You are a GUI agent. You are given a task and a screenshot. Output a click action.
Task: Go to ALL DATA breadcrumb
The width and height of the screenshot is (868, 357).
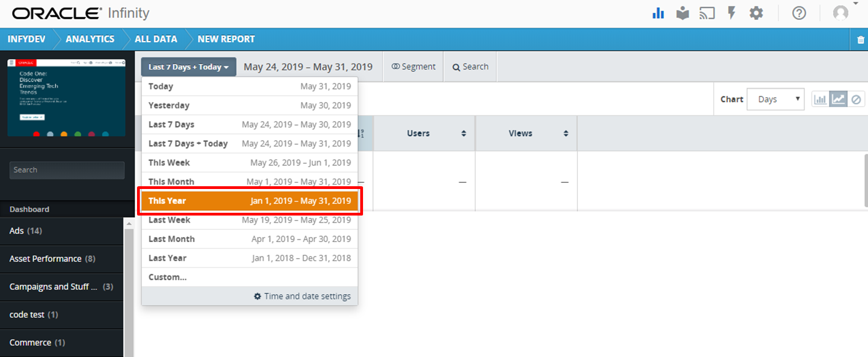click(x=156, y=39)
